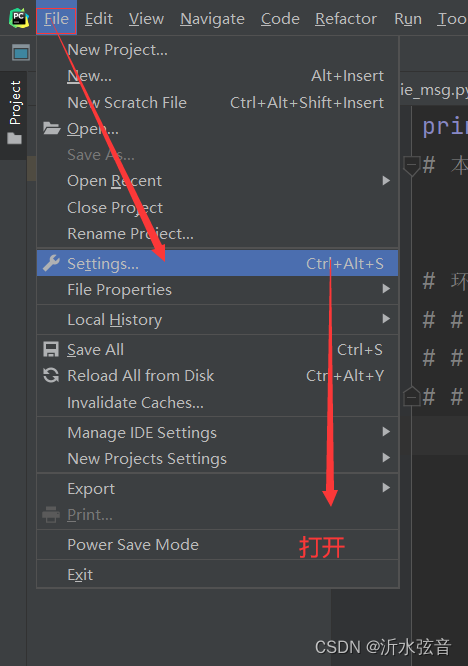468x666 pixels.
Task: Open the Edit menu
Action: tap(99, 19)
